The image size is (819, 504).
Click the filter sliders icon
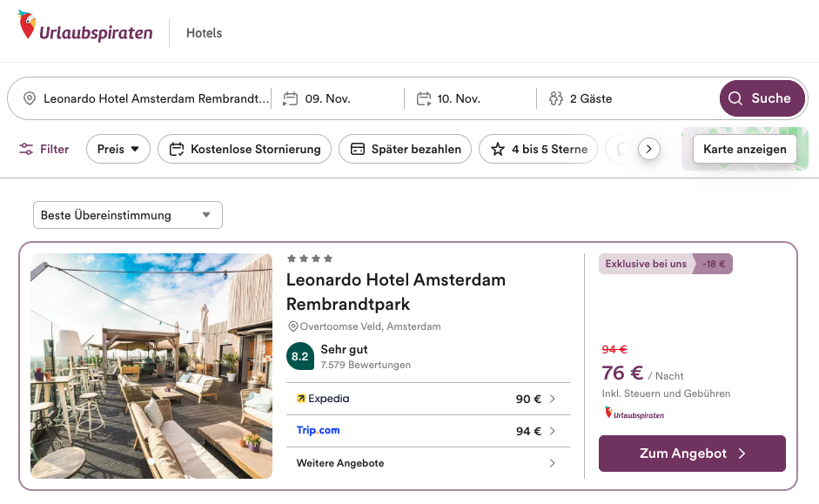click(x=26, y=149)
